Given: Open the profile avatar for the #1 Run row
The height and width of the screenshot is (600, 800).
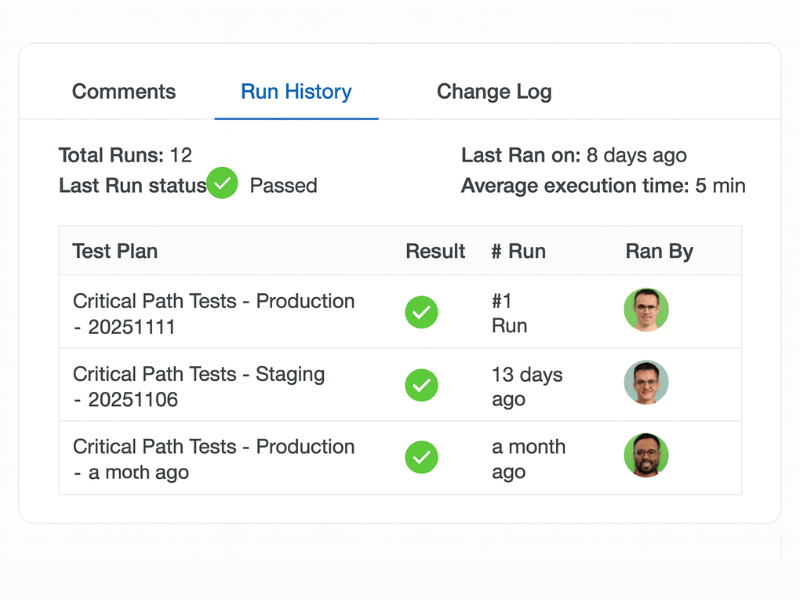Looking at the screenshot, I should [x=646, y=311].
